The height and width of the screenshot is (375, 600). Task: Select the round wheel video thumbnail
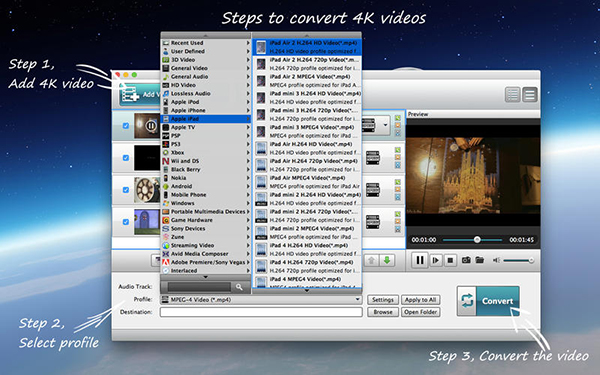pyautogui.click(x=147, y=190)
